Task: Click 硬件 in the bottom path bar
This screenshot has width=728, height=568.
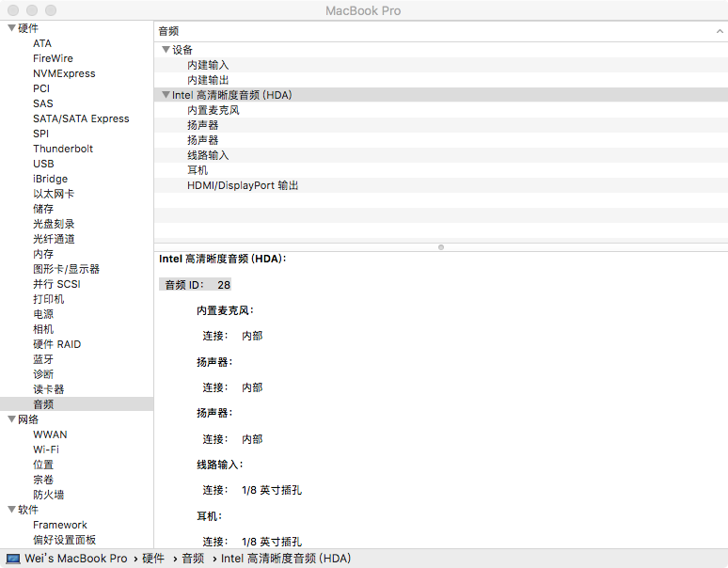Action: coord(153,559)
